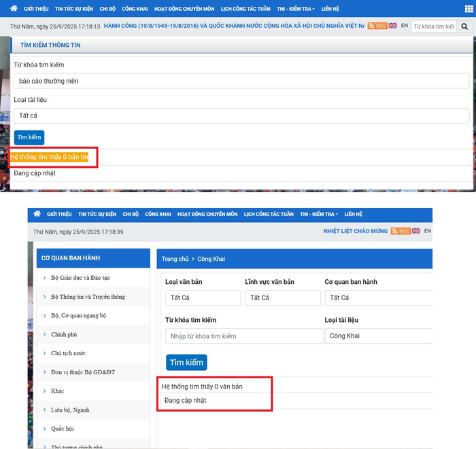Open the 'Loại văn bản' dropdown
Screen dimensions: 476x449
pos(203,298)
